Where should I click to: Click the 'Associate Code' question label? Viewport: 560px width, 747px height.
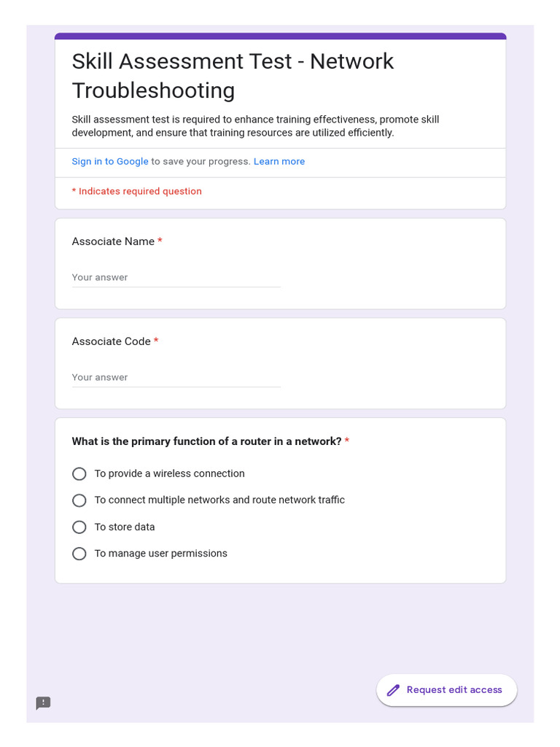pos(111,341)
